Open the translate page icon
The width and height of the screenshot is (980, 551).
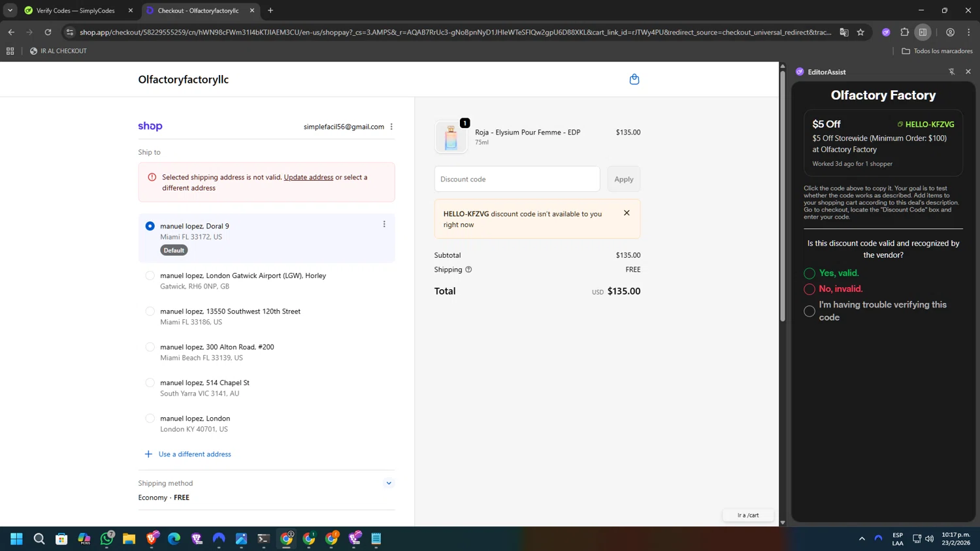coord(844,32)
